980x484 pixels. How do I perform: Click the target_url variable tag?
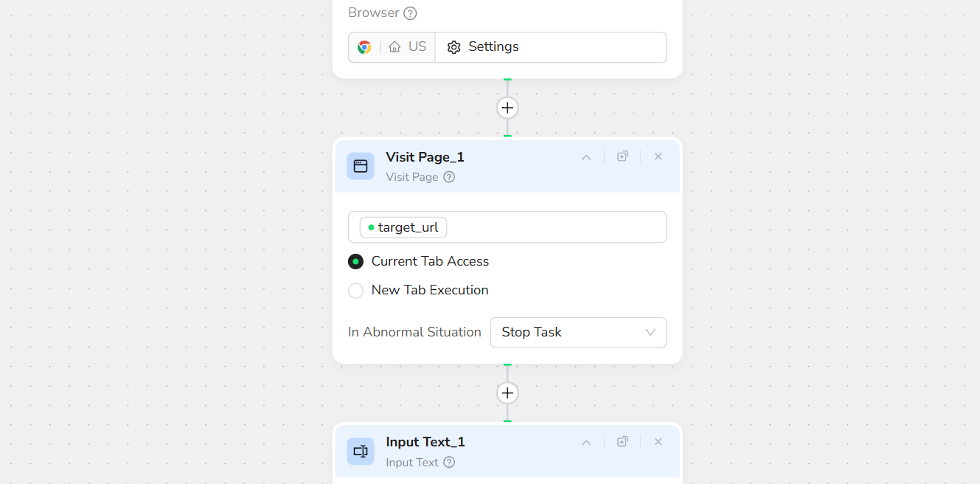click(x=403, y=227)
